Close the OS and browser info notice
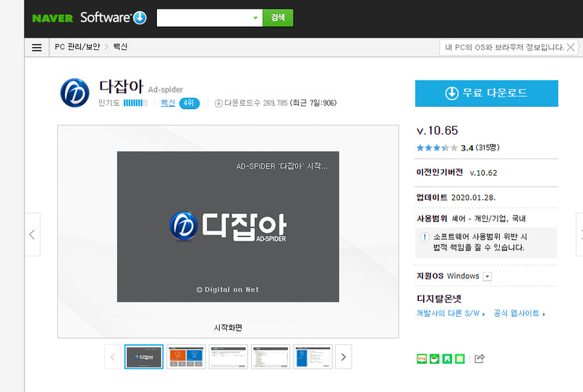This screenshot has width=583, height=392. (570, 47)
